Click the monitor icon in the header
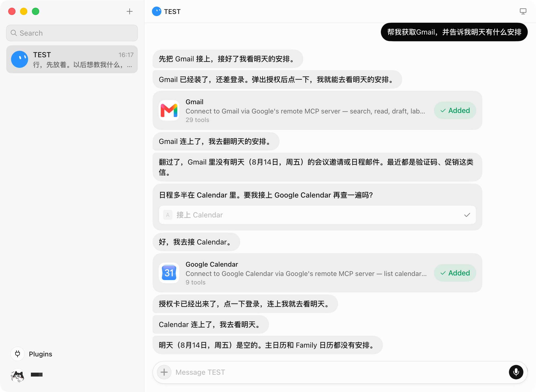This screenshot has height=392, width=536. pyautogui.click(x=523, y=11)
